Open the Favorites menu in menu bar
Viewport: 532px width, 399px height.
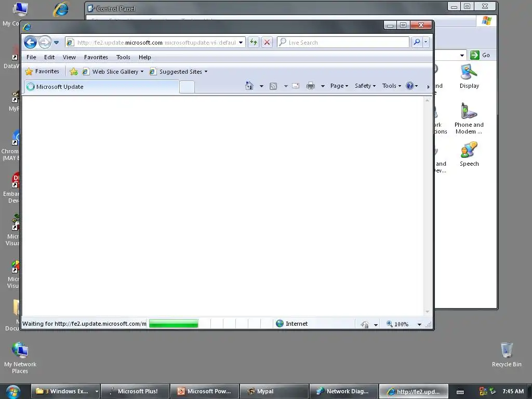pos(96,57)
